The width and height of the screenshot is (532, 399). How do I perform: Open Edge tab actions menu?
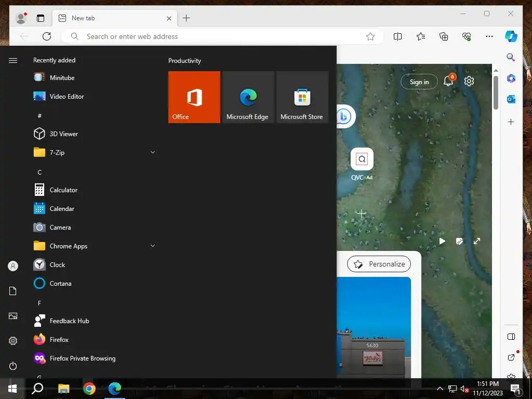click(41, 18)
